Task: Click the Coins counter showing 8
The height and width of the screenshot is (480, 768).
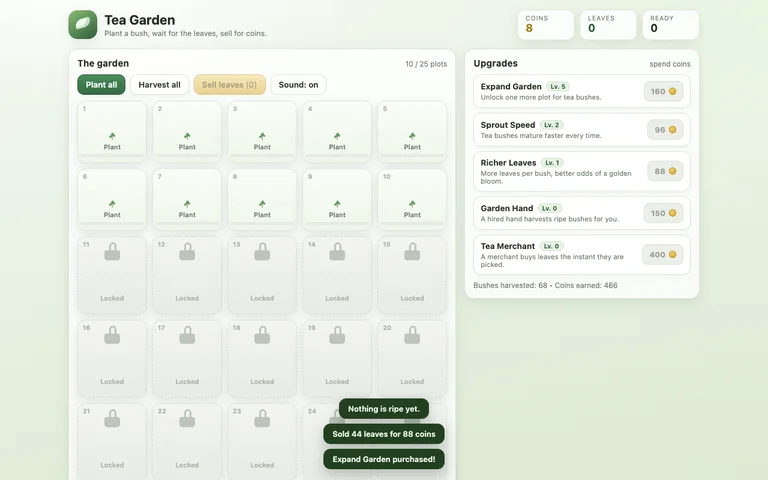Action: 546,24
